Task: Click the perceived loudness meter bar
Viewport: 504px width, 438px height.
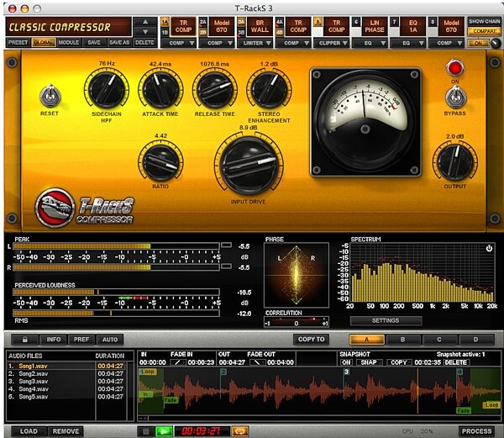Action: pos(116,292)
